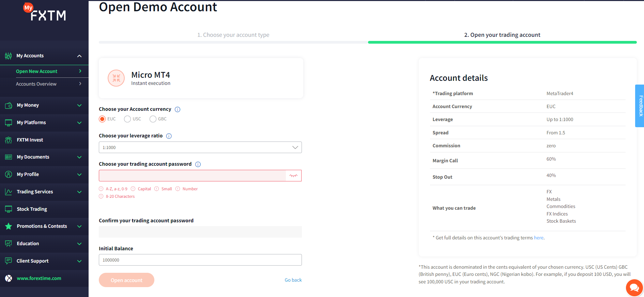
Task: Click the Open account button
Action: [126, 280]
